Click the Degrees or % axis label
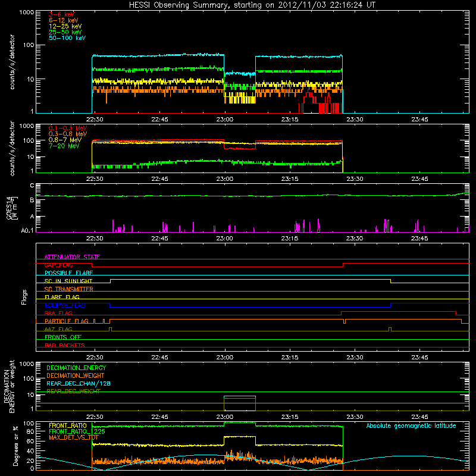 pyautogui.click(x=15, y=446)
